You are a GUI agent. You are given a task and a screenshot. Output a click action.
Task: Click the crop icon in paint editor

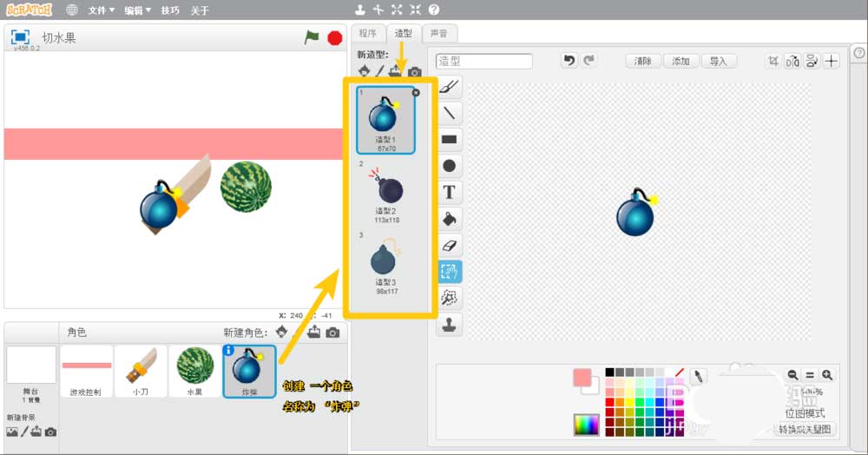tap(773, 61)
